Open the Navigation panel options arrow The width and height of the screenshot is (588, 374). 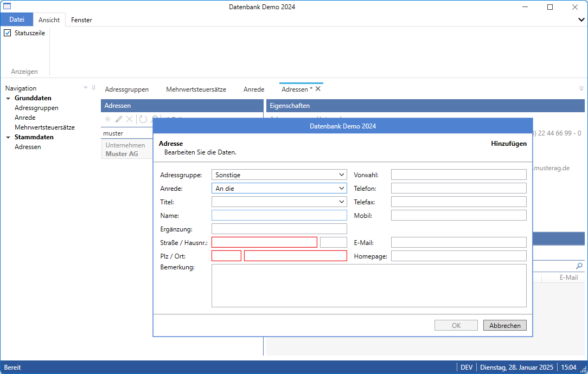pyautogui.click(x=86, y=88)
